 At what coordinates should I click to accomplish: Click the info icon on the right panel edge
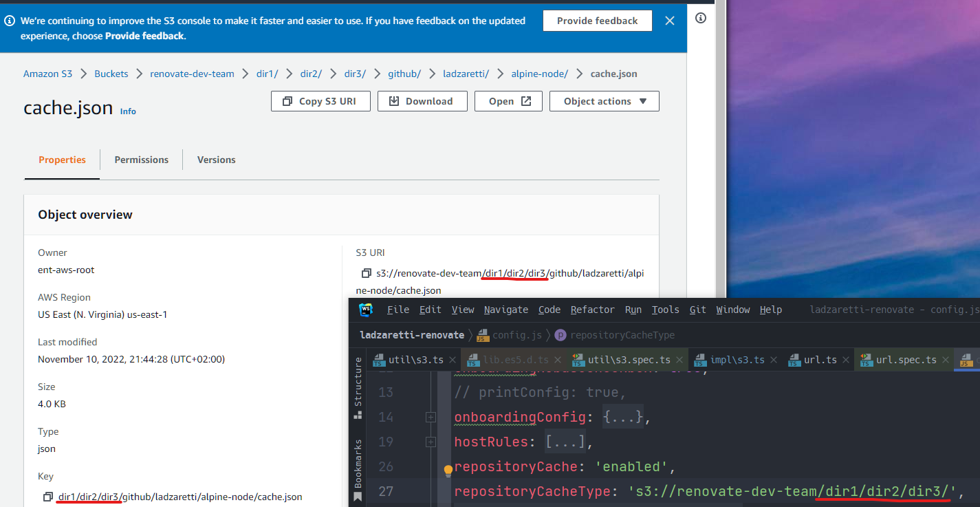pyautogui.click(x=700, y=18)
